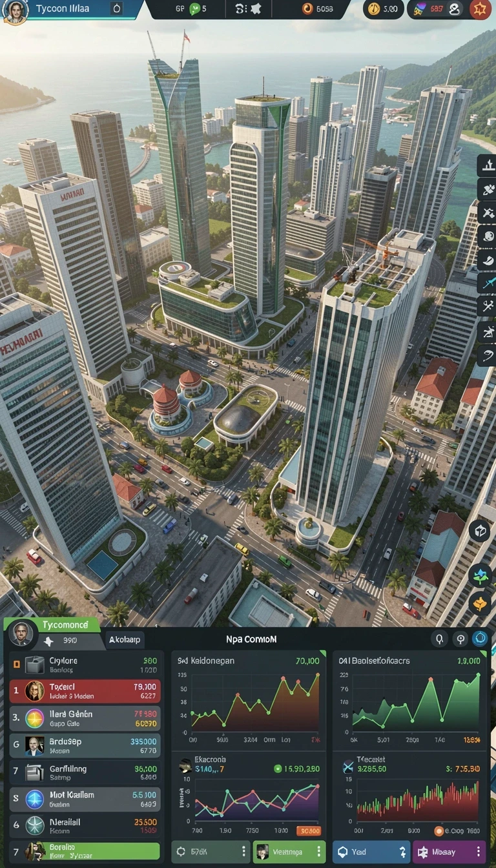The width and height of the screenshot is (496, 868).
Task: Click the gold coin 5.00 counter
Action: point(384,9)
